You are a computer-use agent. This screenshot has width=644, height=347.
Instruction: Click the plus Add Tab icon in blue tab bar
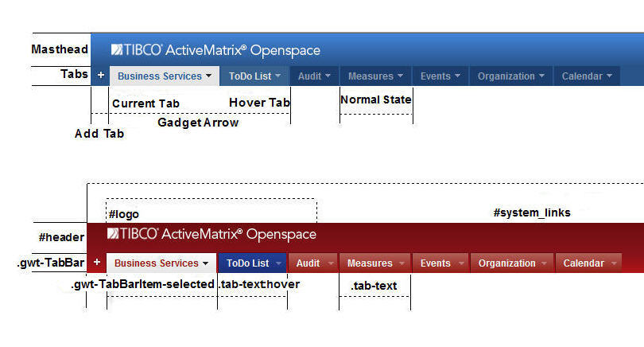click(x=101, y=76)
